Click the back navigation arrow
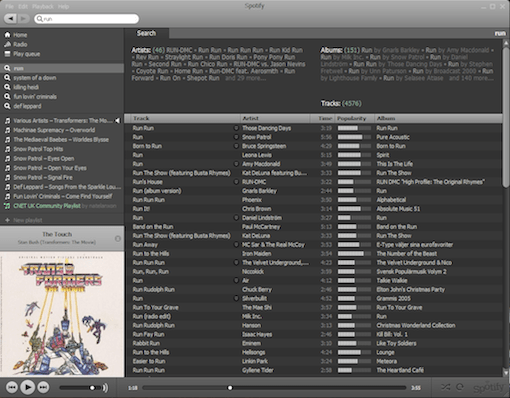The height and width of the screenshot is (398, 510). tap(11, 18)
